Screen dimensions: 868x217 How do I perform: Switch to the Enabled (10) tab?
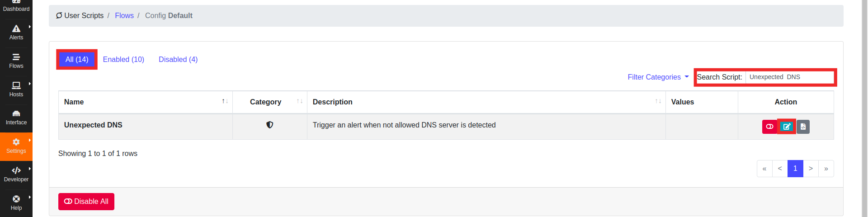(123, 60)
